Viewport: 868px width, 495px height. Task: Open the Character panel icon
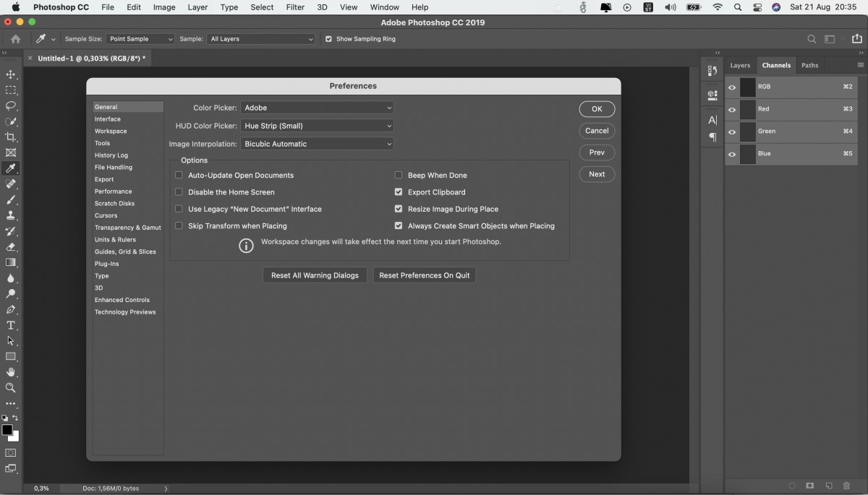(x=712, y=120)
